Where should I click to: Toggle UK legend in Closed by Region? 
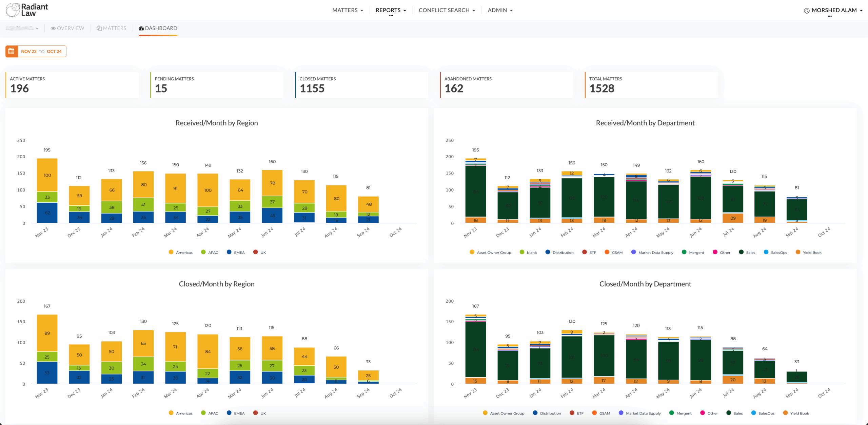[x=260, y=413]
